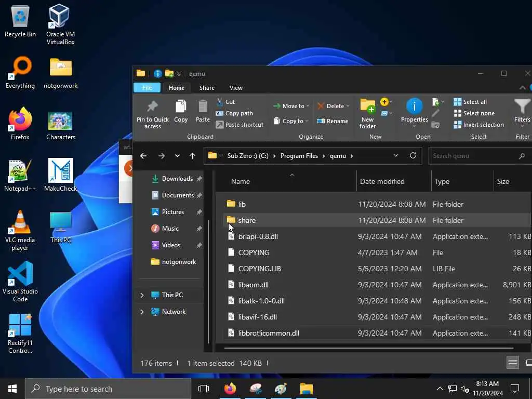
Task: Select the lib folder
Action: tap(377, 204)
